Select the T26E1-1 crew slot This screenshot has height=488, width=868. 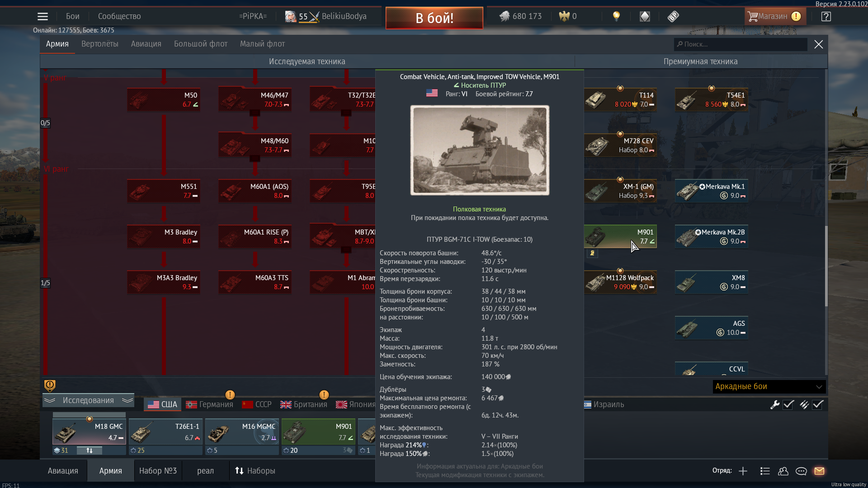165,432
